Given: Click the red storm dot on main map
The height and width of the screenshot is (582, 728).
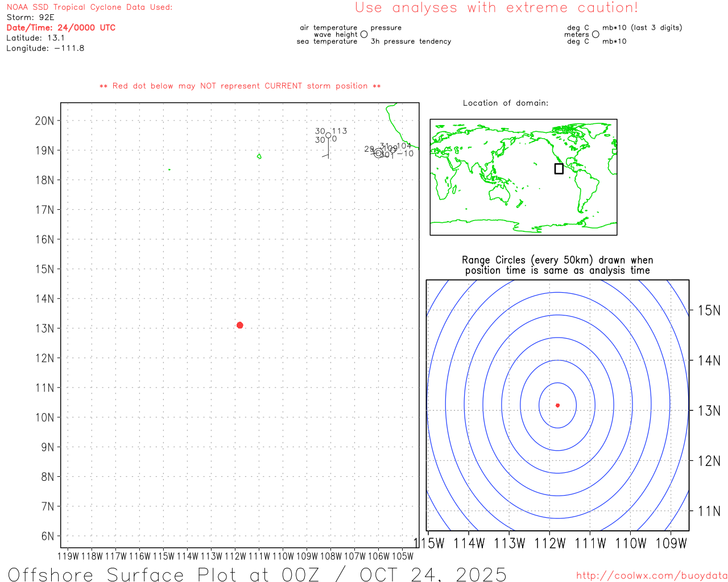Looking at the screenshot, I should coord(240,325).
